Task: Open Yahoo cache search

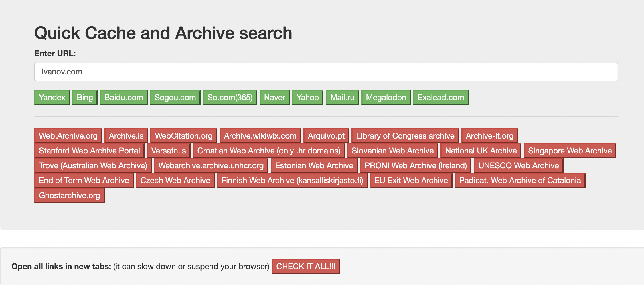Action: [307, 97]
